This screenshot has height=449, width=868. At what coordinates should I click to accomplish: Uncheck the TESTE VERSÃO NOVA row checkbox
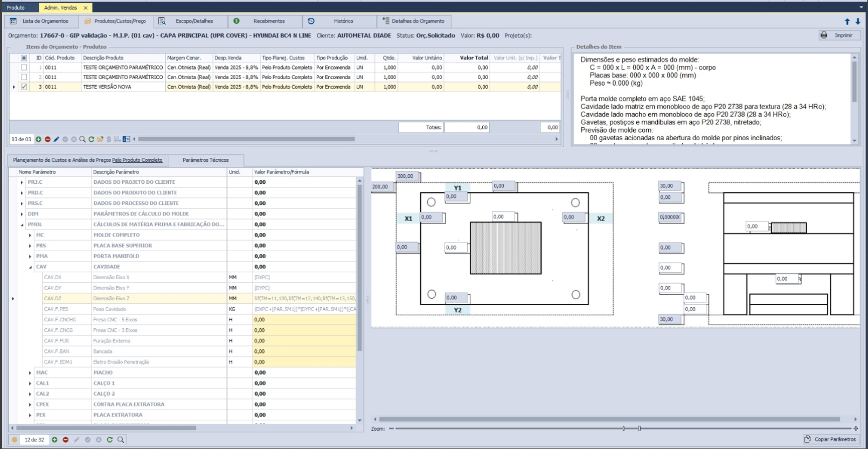[24, 87]
